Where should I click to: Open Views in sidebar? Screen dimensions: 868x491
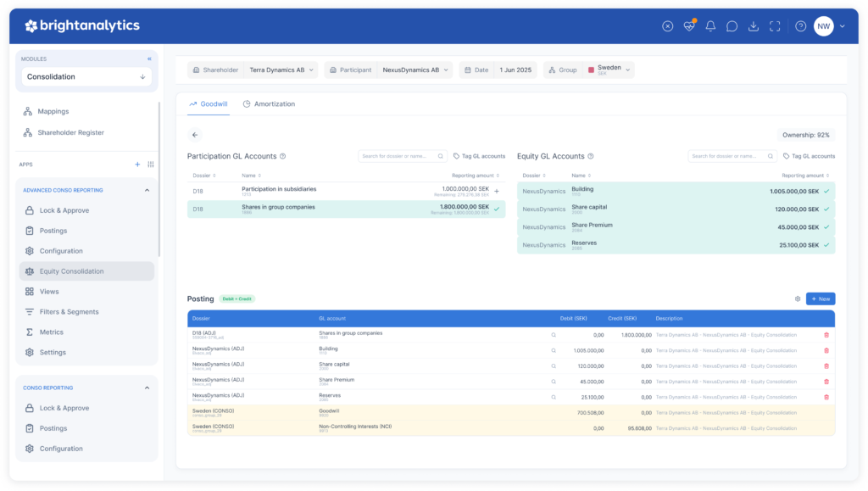[48, 291]
